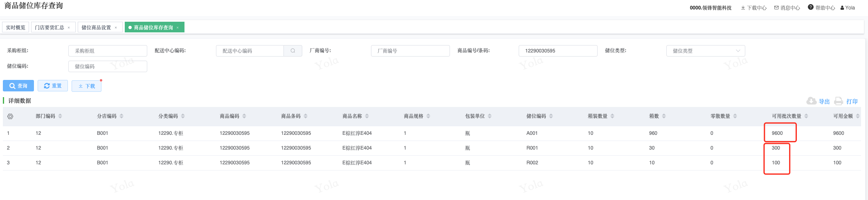Click the table column settings gear icon
Screen dimensions: 868x200
click(10, 116)
